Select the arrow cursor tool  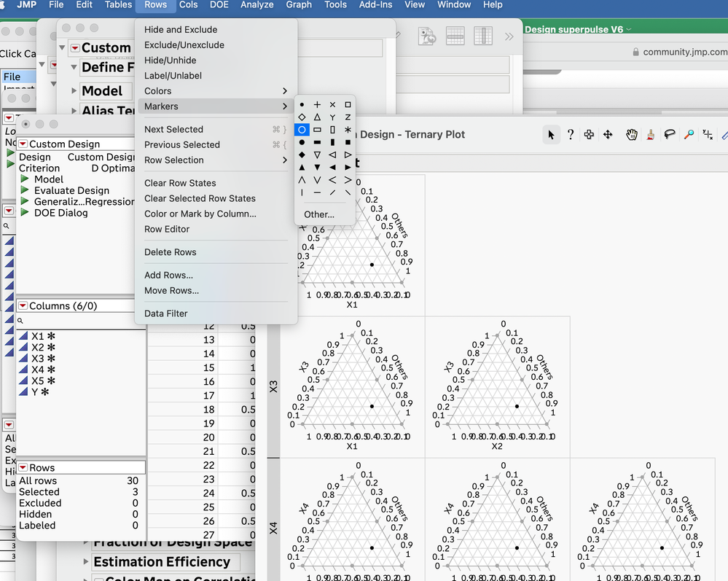tap(551, 134)
